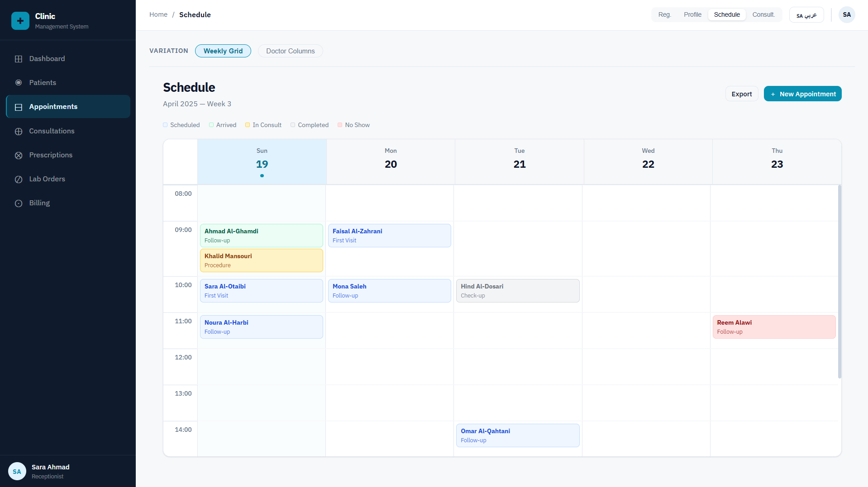Viewport: 868px width, 487px height.
Task: Open the Arabic language switcher
Action: [x=806, y=14]
